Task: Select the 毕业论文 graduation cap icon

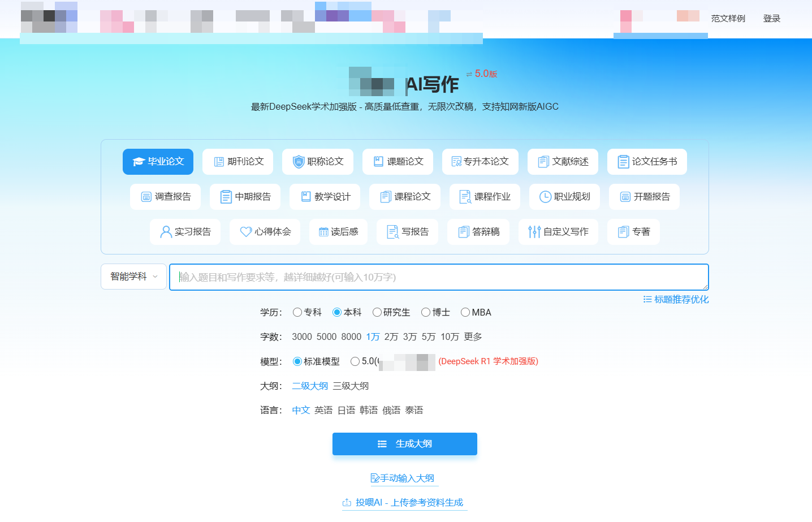Action: (x=139, y=162)
